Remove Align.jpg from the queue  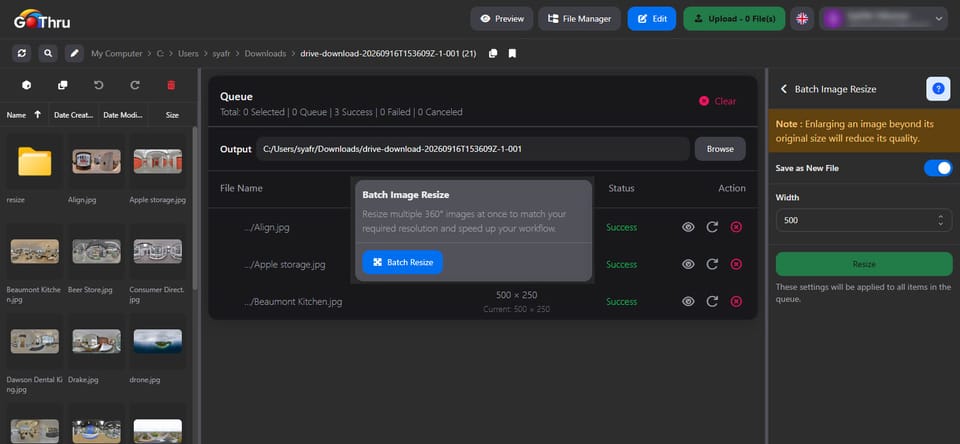click(737, 227)
